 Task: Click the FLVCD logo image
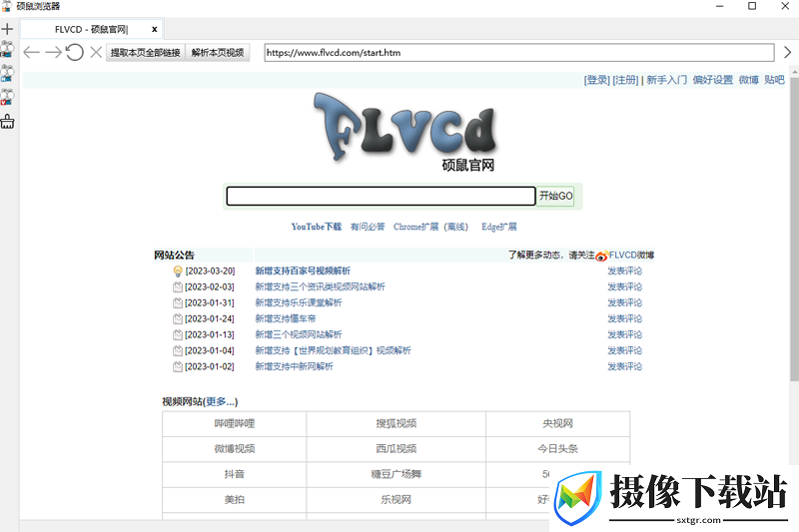click(x=405, y=132)
